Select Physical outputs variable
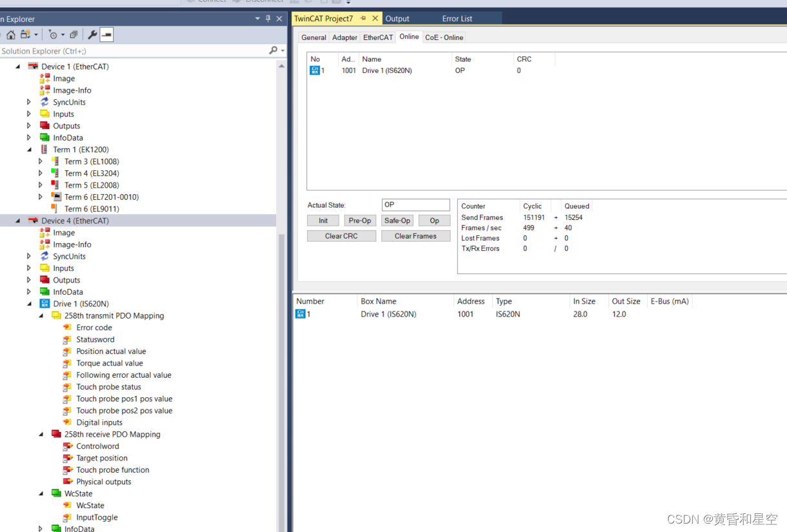This screenshot has width=787, height=532. click(x=104, y=482)
